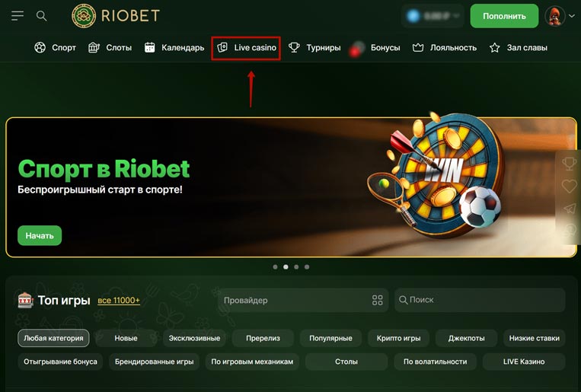Click the trophy icon in side panel
The image size is (581, 392).
[x=569, y=164]
